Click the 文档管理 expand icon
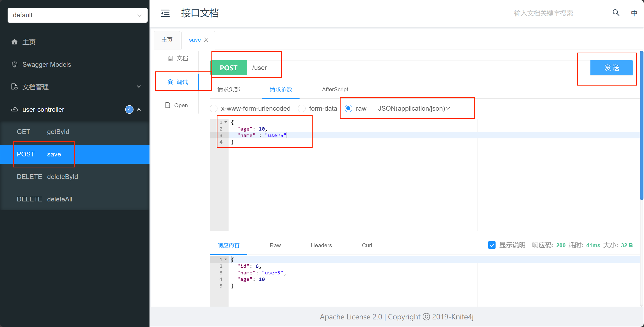This screenshot has height=327, width=644. coord(139,88)
